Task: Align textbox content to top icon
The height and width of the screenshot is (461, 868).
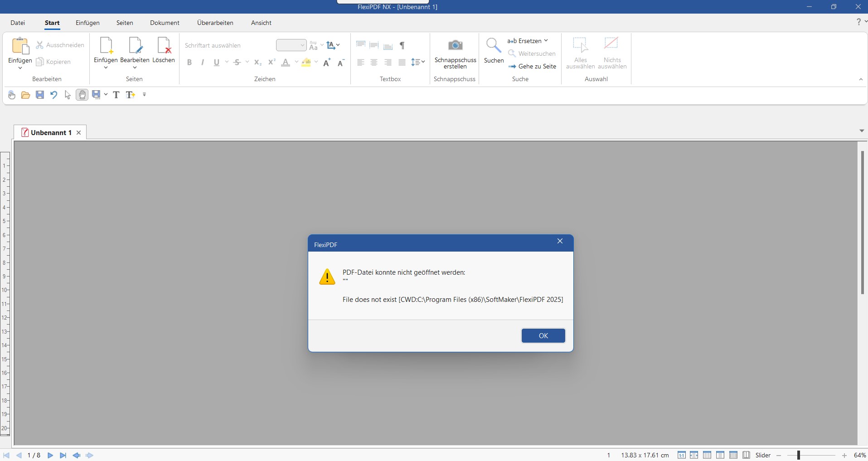Action: (361, 45)
